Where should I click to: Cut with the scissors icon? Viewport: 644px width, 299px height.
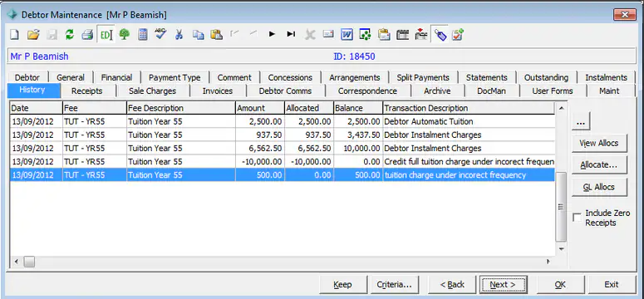point(179,35)
